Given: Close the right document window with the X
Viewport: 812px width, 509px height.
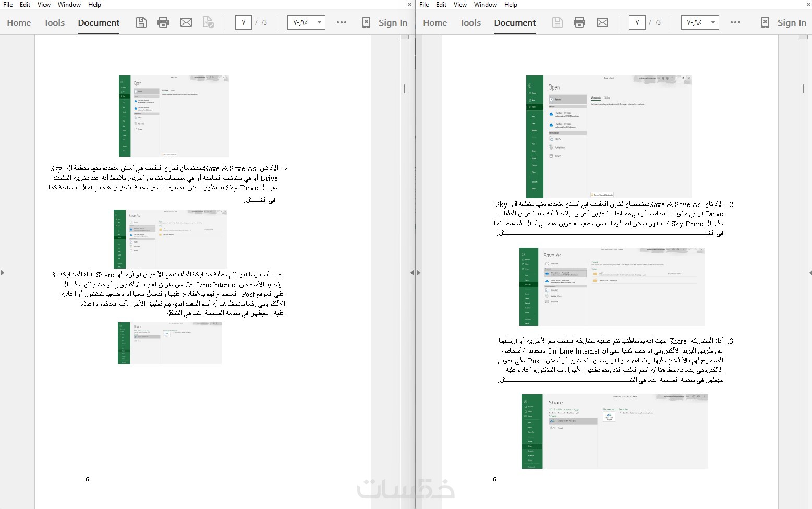Looking at the screenshot, I should tap(808, 5).
